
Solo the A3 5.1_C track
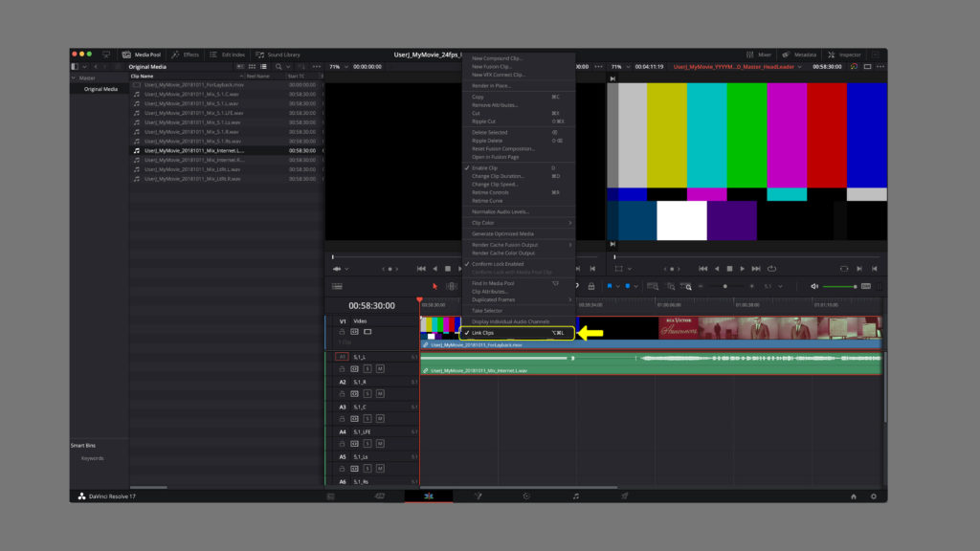point(367,419)
